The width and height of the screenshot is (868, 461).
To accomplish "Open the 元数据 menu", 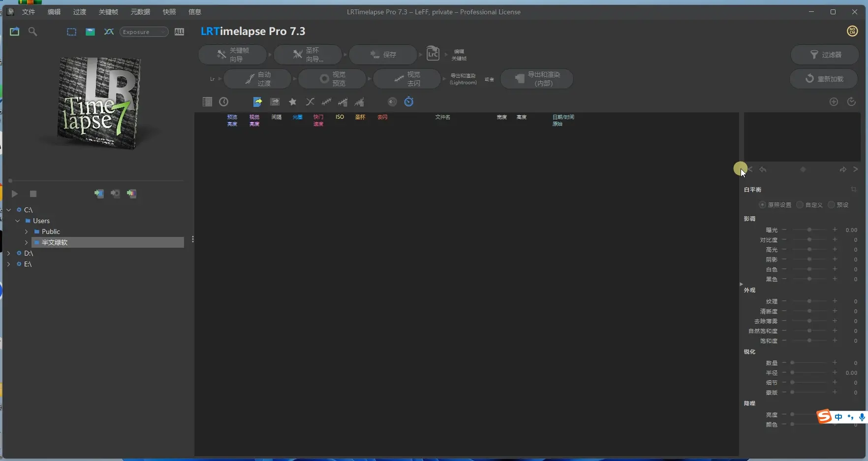I will click(140, 12).
